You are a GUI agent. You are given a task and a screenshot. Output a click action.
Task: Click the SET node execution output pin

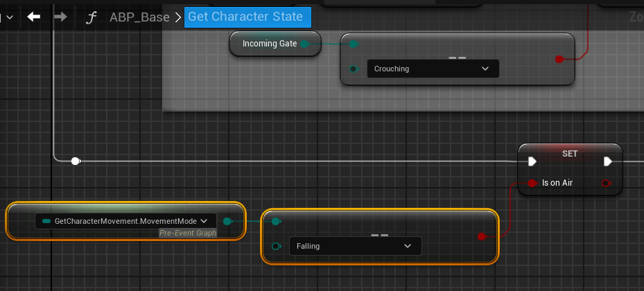[x=608, y=161]
